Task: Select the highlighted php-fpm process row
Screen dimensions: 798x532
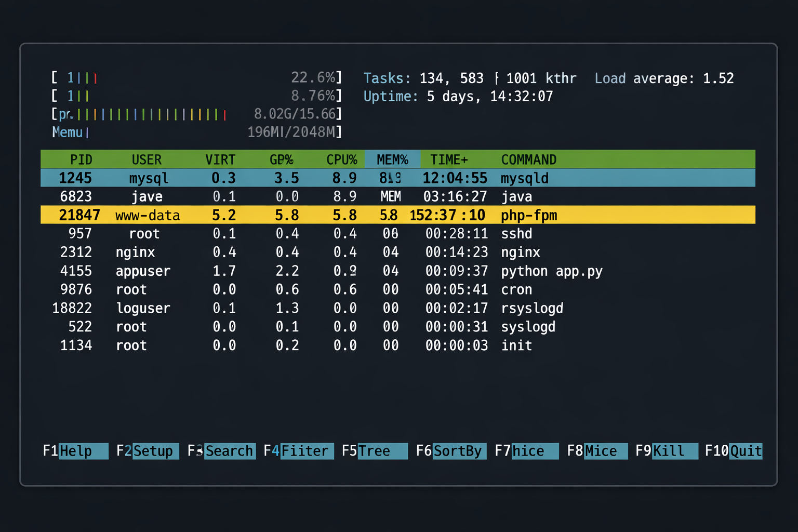Action: coord(397,215)
